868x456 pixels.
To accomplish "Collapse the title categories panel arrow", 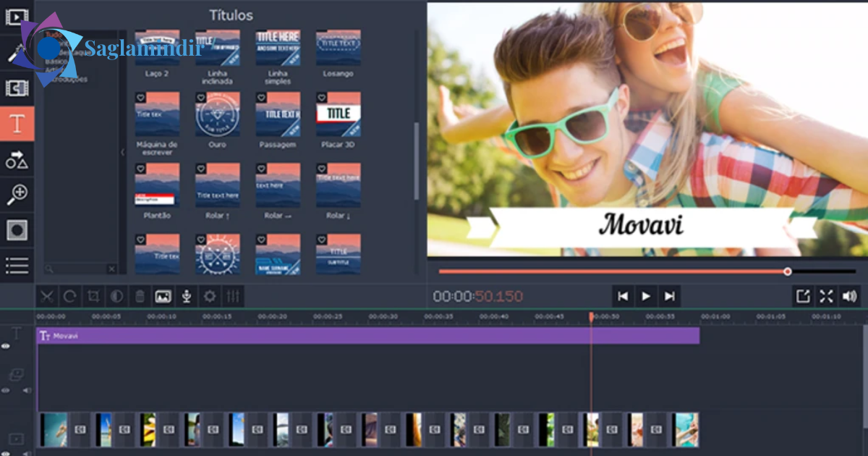I will pos(122,152).
